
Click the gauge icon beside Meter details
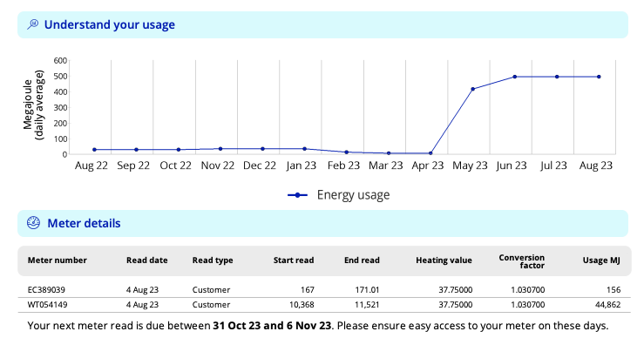coord(34,223)
